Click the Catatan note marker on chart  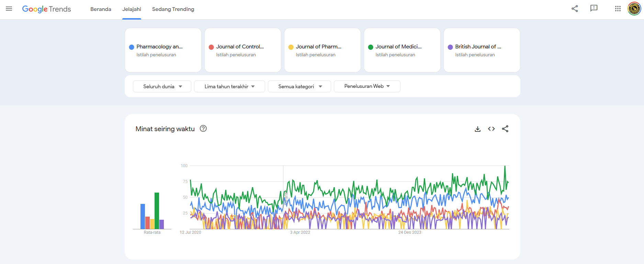pos(286,198)
